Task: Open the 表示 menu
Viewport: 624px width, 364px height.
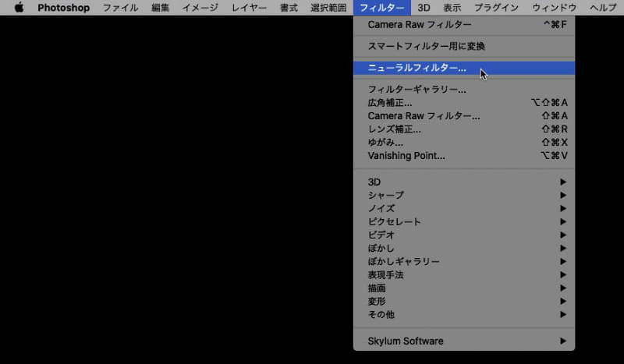Action: click(452, 8)
